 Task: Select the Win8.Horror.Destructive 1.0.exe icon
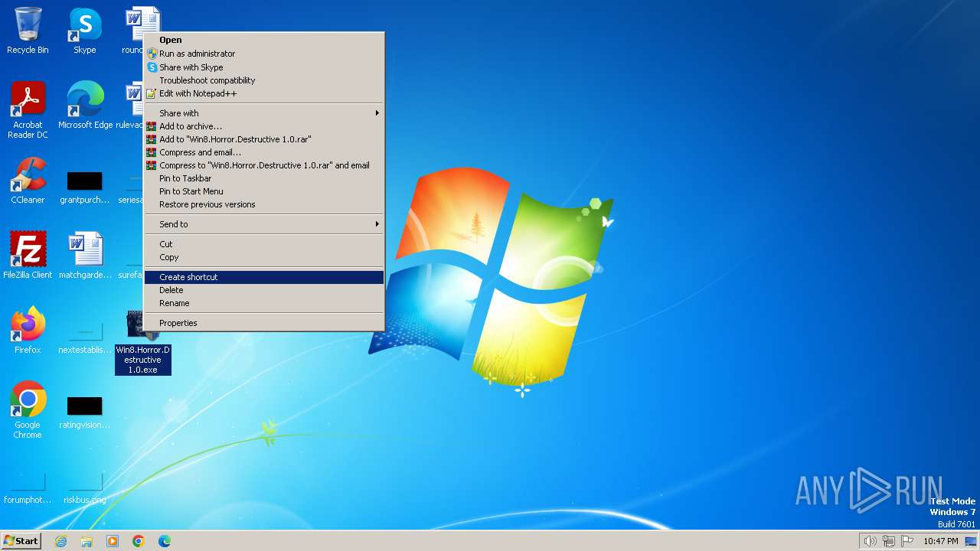[142, 342]
